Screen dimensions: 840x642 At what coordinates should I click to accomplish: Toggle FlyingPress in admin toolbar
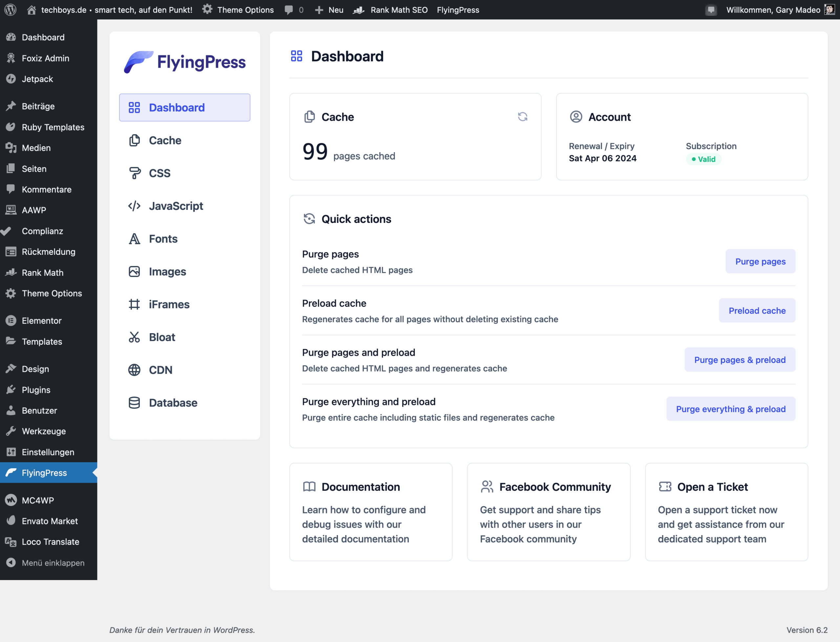[457, 10]
